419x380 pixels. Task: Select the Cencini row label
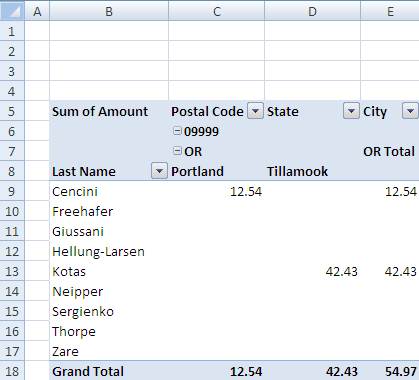109,191
